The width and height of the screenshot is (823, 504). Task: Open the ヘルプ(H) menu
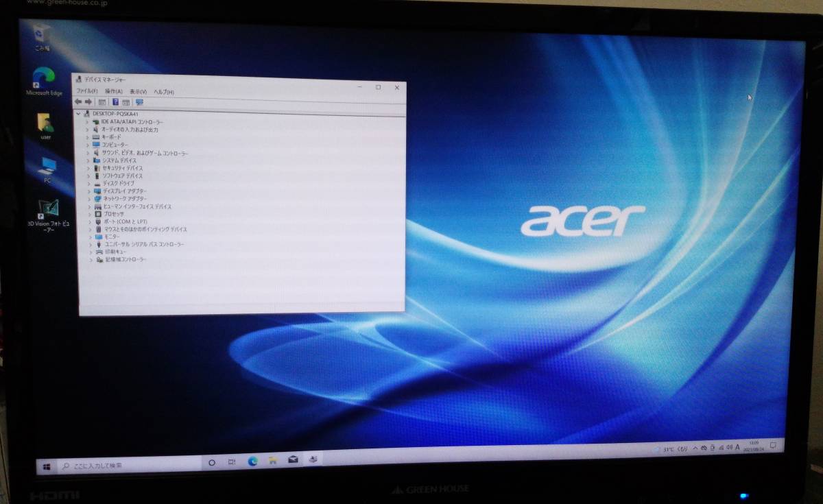(x=163, y=91)
